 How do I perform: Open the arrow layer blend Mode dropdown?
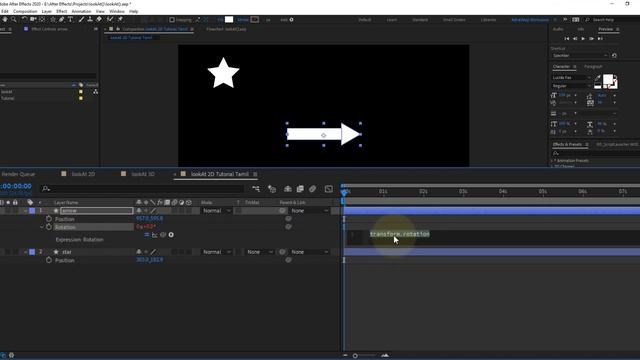tap(217, 211)
